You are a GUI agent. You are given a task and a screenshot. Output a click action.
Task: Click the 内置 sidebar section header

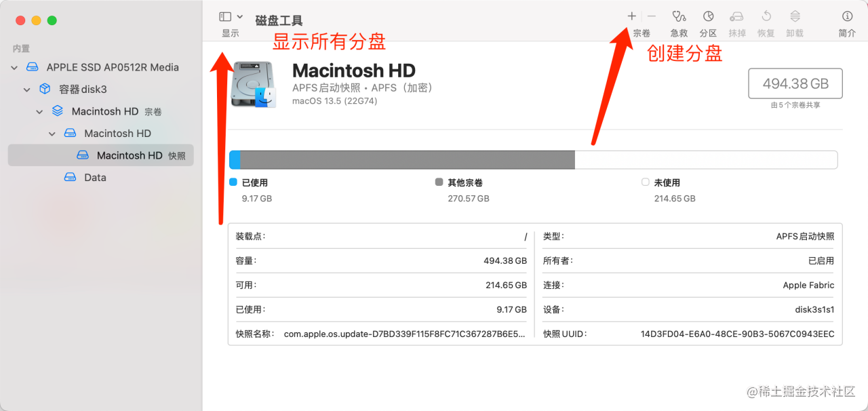point(21,49)
